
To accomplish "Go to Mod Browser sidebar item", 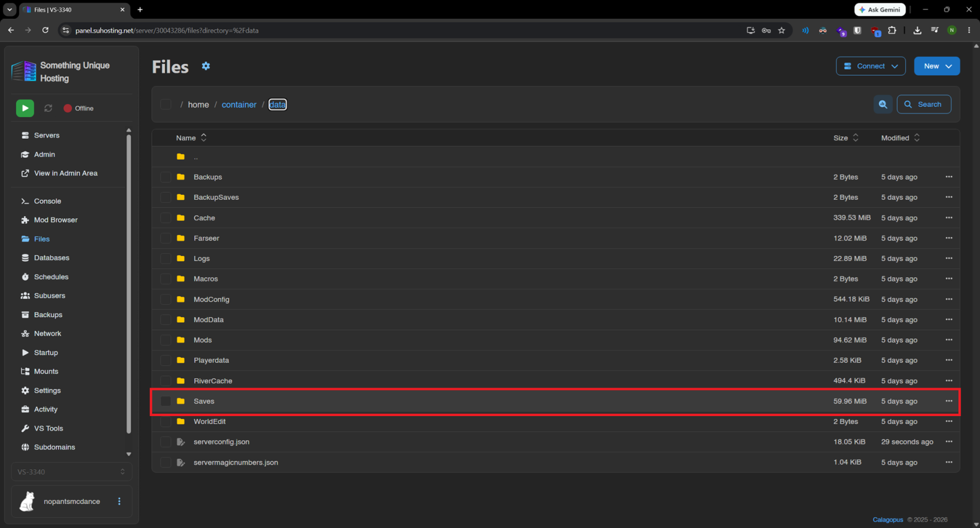I will 55,220.
